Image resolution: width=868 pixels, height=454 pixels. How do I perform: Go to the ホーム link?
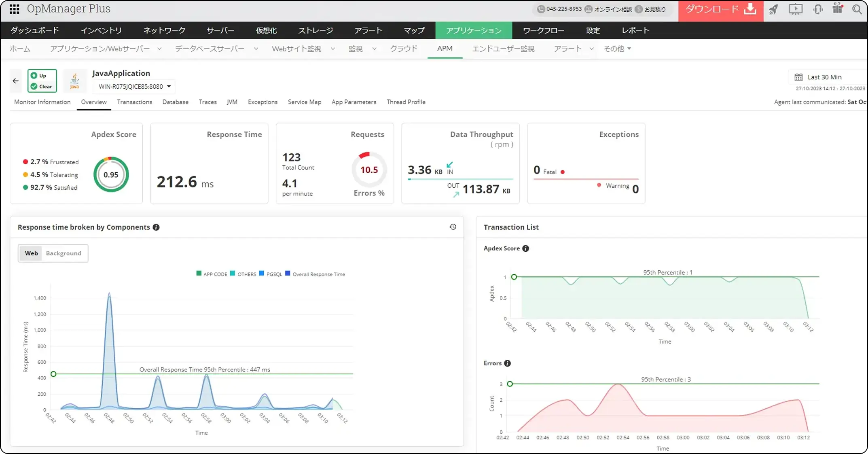(x=20, y=49)
